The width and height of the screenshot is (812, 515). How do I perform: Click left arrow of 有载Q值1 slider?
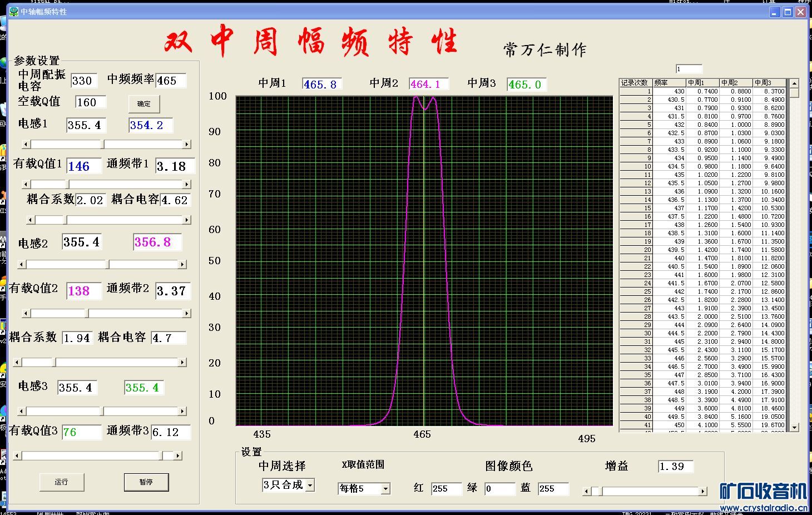pos(26,184)
